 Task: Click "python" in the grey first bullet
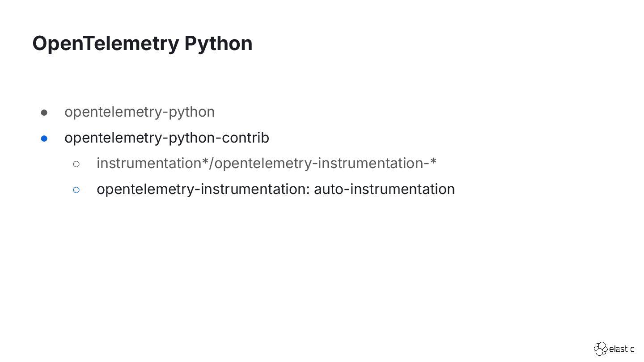pyautogui.click(x=191, y=113)
